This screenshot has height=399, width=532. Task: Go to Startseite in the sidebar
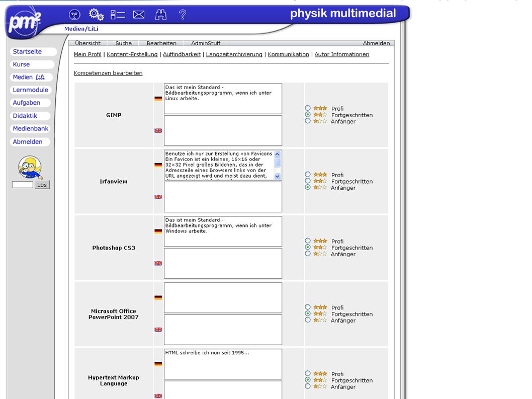pyautogui.click(x=33, y=52)
